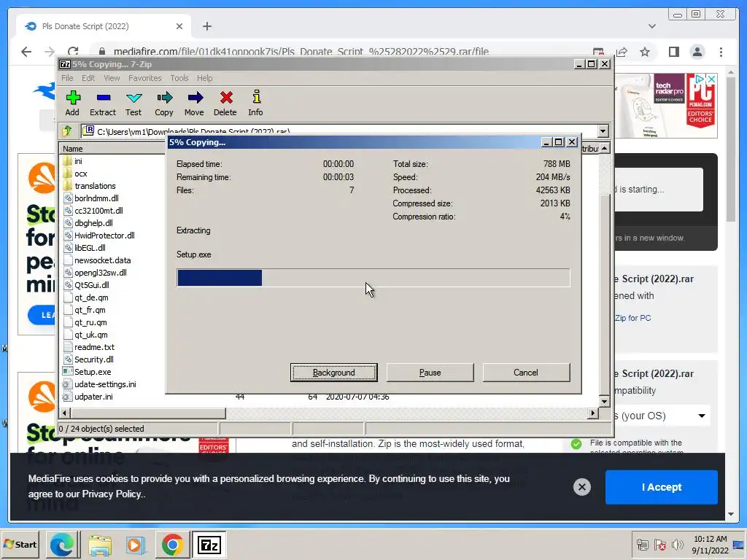Screen dimensions: 747x560
Task: Select Qt5Gui.dll in the file list
Action: tap(91, 285)
